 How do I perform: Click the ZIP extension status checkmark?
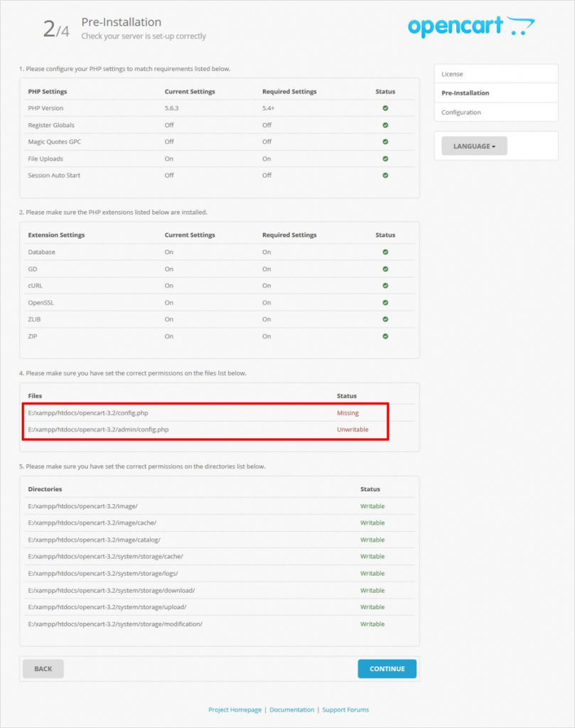tap(385, 336)
